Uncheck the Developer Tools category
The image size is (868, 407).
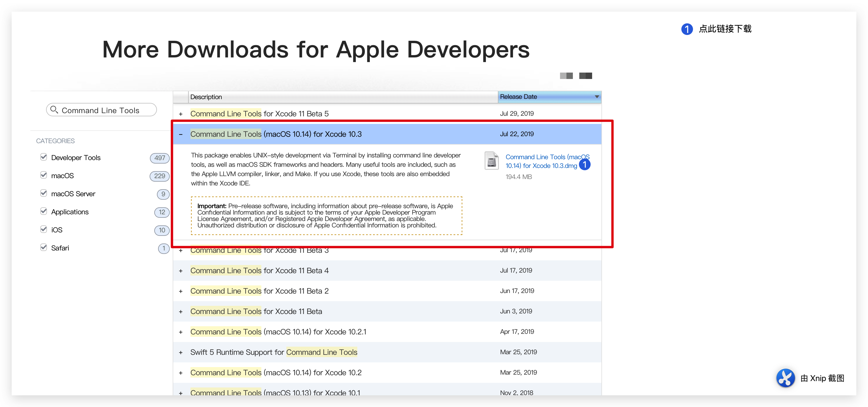[43, 157]
